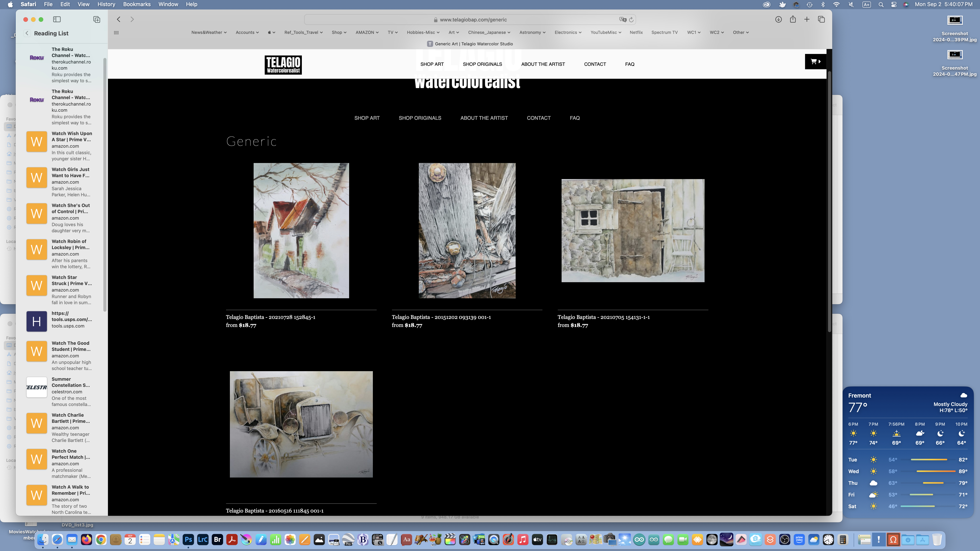Open the bookmarks grid icon
Image resolution: width=980 pixels, height=551 pixels.
click(x=116, y=33)
